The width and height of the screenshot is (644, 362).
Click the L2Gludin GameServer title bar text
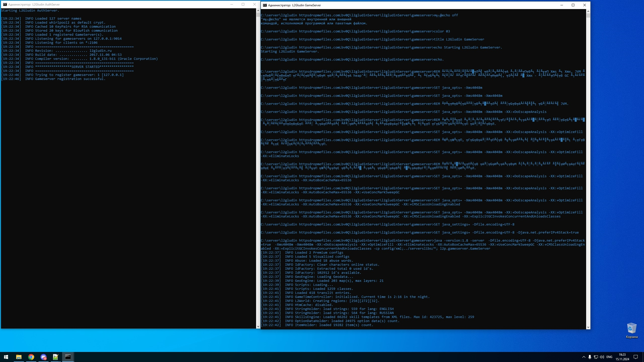pyautogui.click(x=294, y=5)
